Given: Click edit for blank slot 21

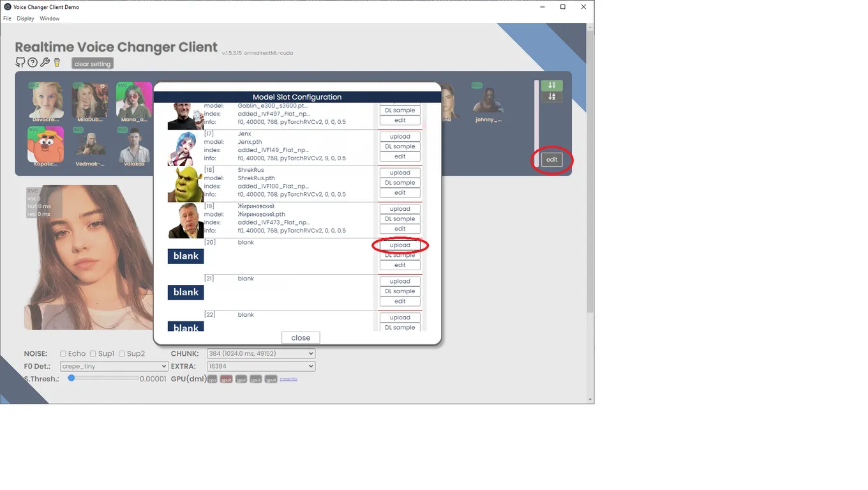Looking at the screenshot, I should [400, 301].
